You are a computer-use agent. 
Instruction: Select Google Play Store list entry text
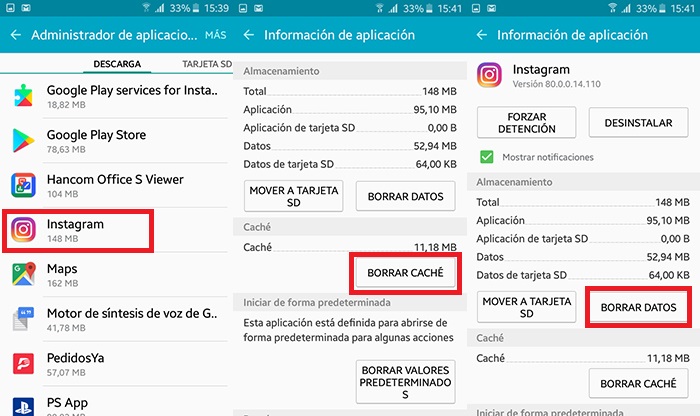coord(96,141)
